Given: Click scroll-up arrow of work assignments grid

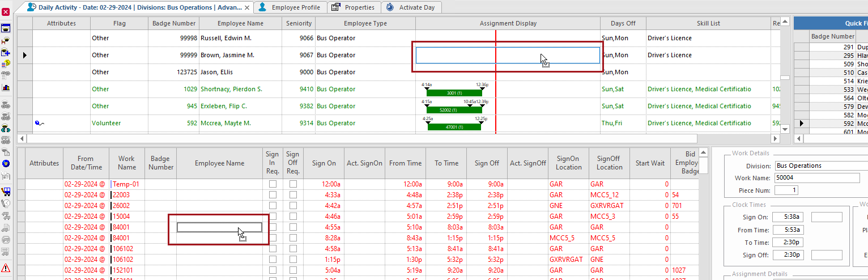Looking at the screenshot, I should coord(704,152).
